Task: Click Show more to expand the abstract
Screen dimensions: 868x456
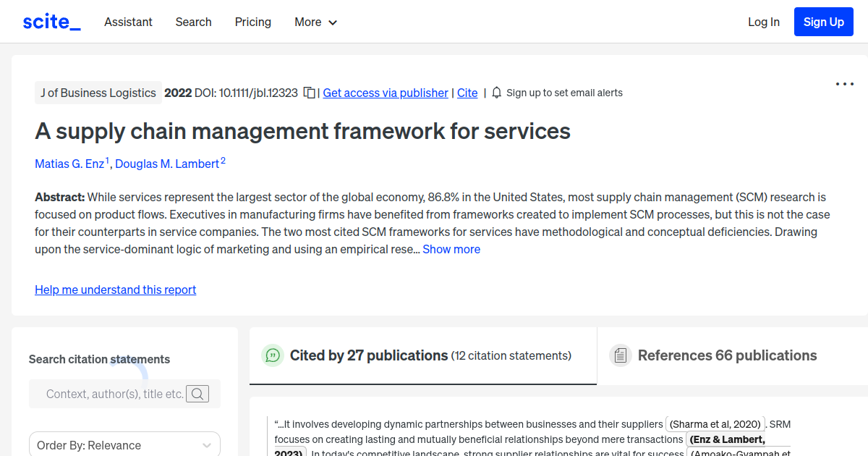Action: point(451,249)
